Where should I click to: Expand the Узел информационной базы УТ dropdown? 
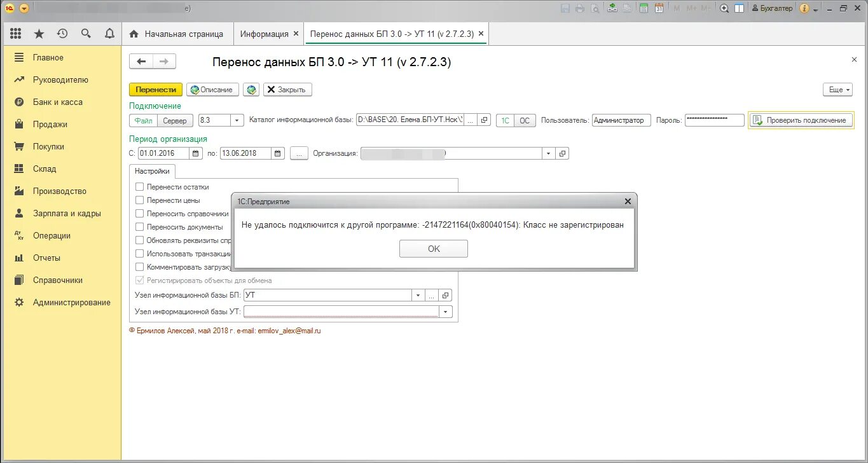click(x=445, y=312)
